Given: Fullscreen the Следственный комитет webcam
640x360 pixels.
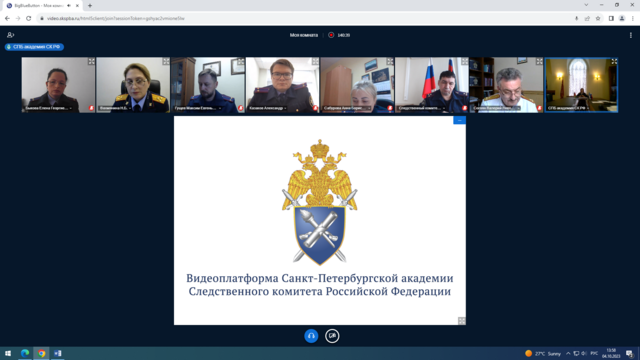Looking at the screenshot, I should [465, 62].
